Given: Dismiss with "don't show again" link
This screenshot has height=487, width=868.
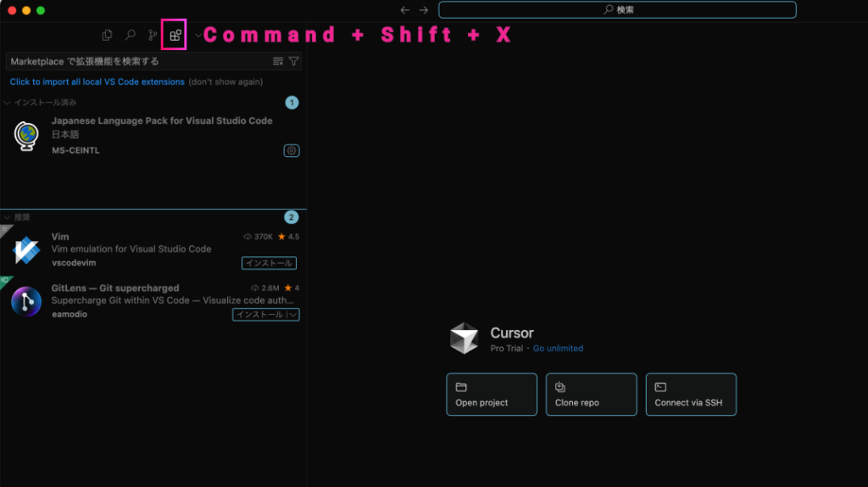Looking at the screenshot, I should click(x=225, y=81).
